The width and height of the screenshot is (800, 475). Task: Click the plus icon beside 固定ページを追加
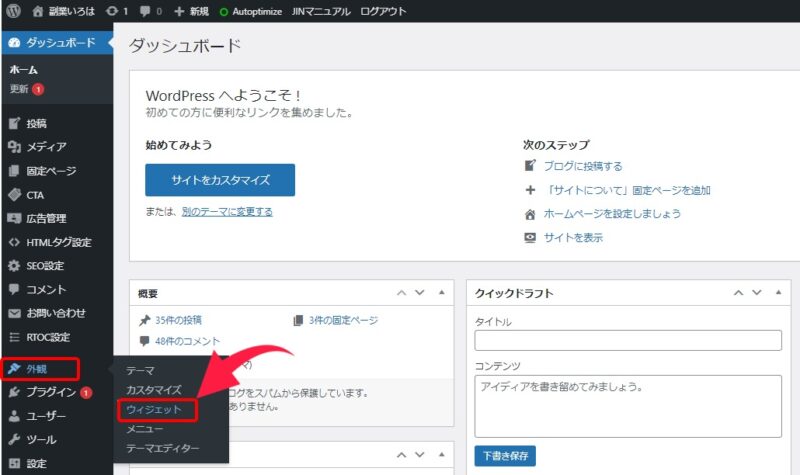pyautogui.click(x=531, y=190)
